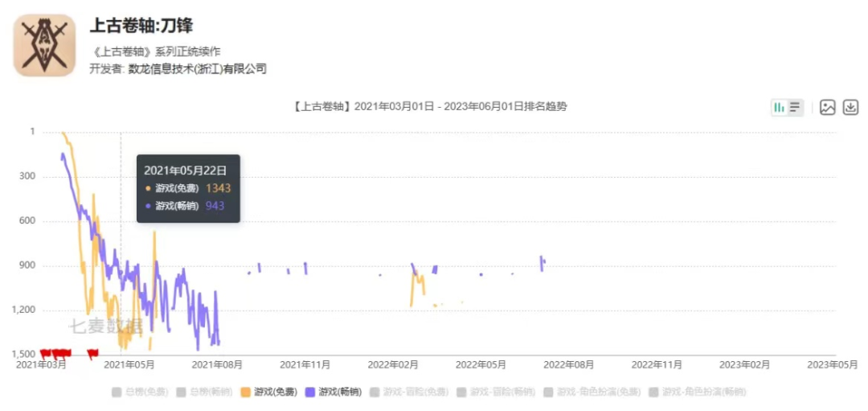Hide the 游戏(畅销) purple series
The width and height of the screenshot is (868, 411).
point(334,393)
